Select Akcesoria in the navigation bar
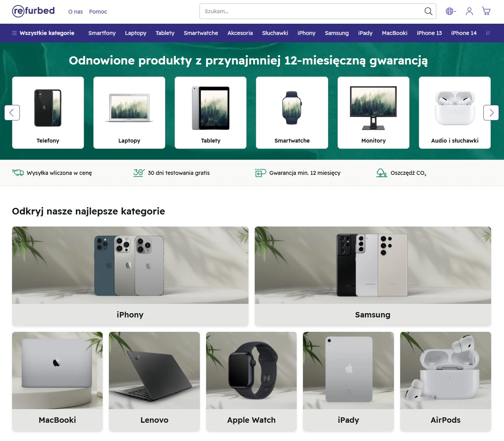The image size is (504, 441). tap(240, 33)
